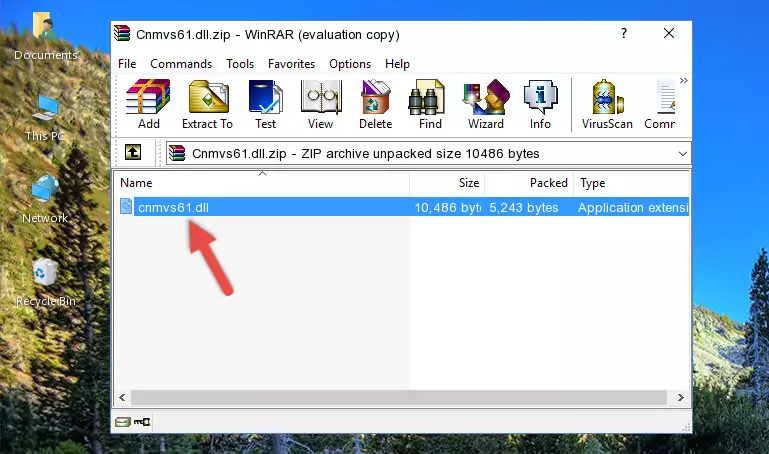
Task: Click the horizontal scrollbar right arrow
Action: [x=680, y=398]
